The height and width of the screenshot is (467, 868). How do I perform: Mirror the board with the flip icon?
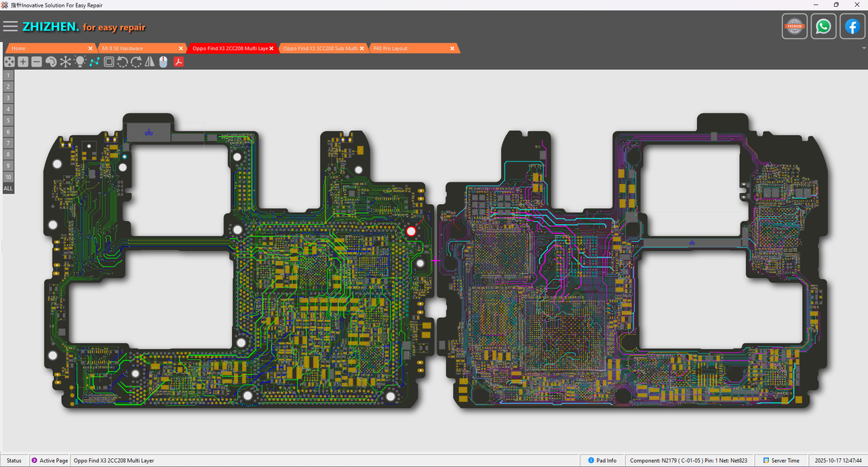pos(150,62)
